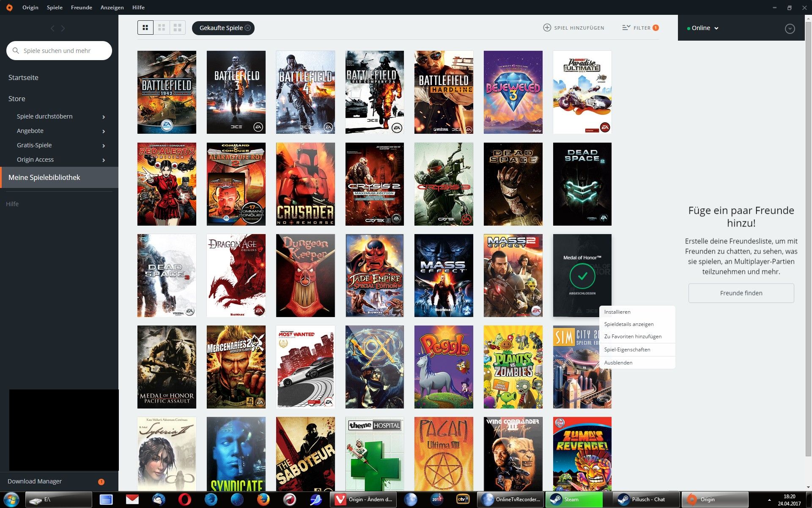Open the Filter panel icon
The width and height of the screenshot is (812, 508).
(626, 28)
